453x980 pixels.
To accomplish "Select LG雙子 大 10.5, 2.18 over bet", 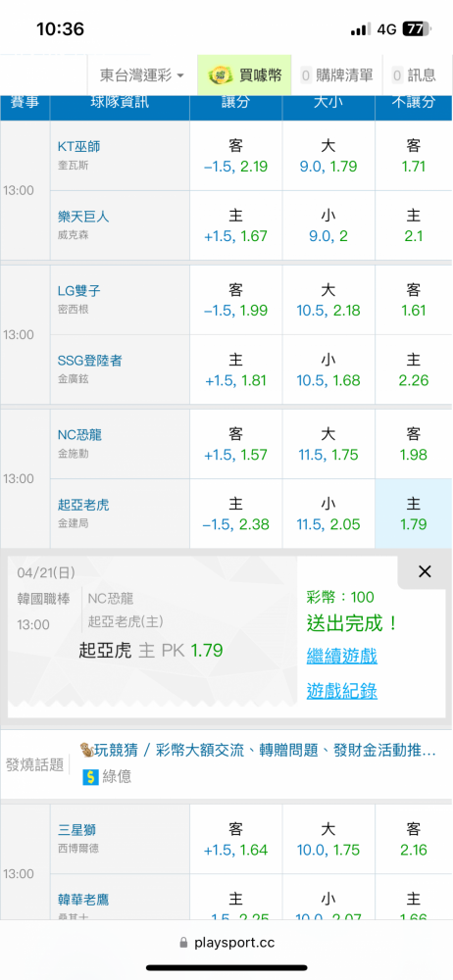I will pos(328,300).
